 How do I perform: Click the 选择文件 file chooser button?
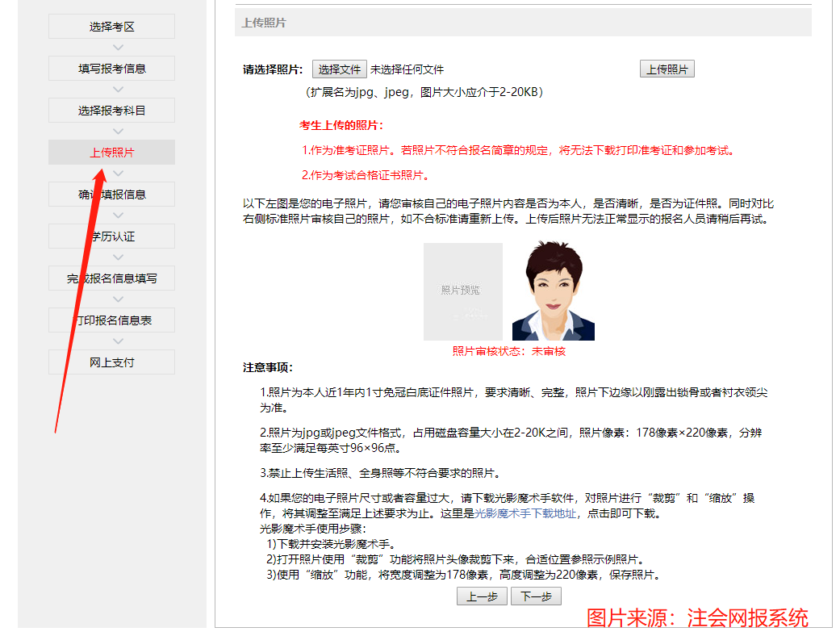tap(339, 69)
